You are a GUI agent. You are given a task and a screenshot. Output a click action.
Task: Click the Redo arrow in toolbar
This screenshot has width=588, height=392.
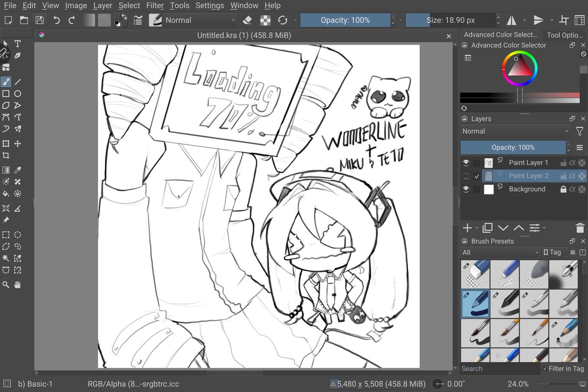coord(72,20)
